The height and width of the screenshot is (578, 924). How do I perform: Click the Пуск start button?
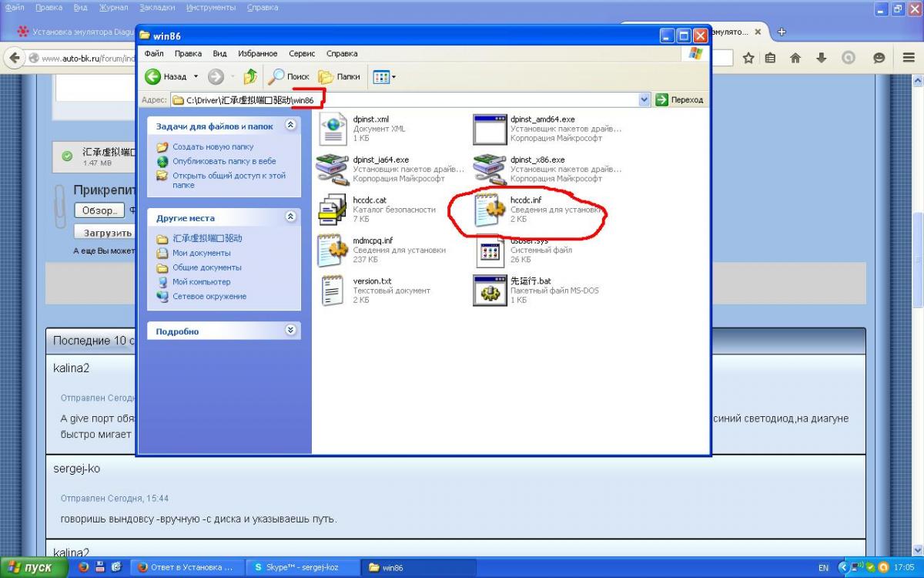[31, 567]
